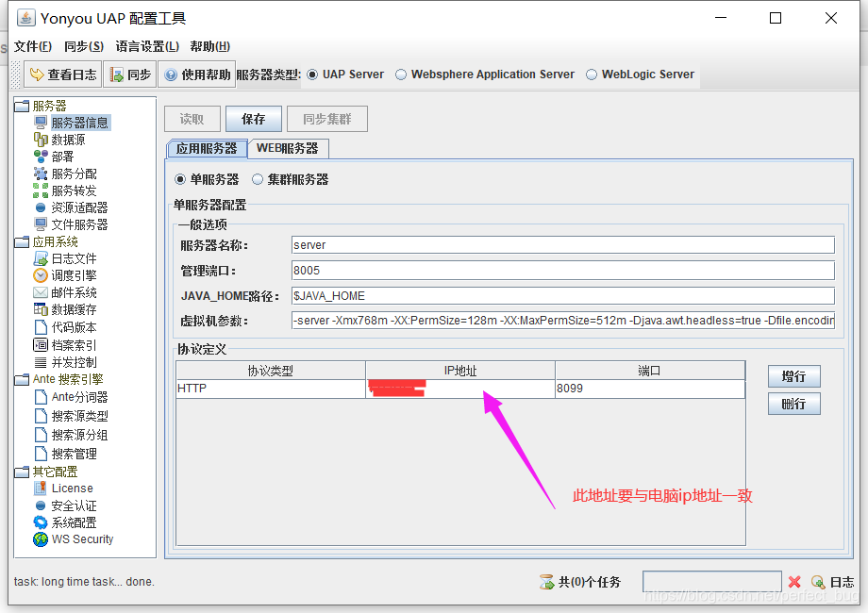Open the 同步(S) menu
The width and height of the screenshot is (868, 613).
coord(84,46)
